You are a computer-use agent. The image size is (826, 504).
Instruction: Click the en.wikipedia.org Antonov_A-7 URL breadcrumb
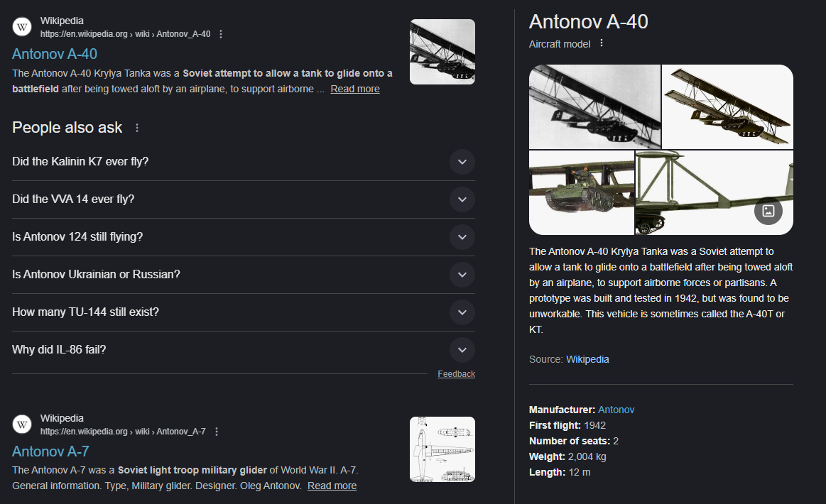123,432
